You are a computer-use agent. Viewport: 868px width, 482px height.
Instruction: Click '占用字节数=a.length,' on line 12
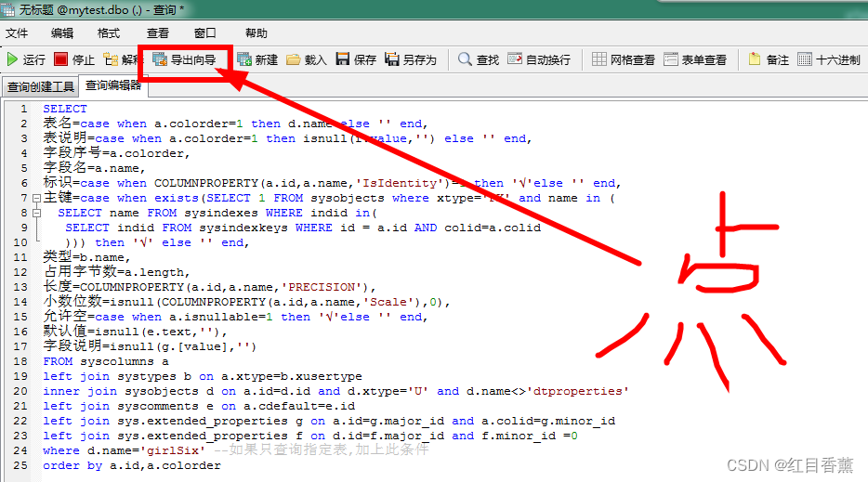[116, 272]
